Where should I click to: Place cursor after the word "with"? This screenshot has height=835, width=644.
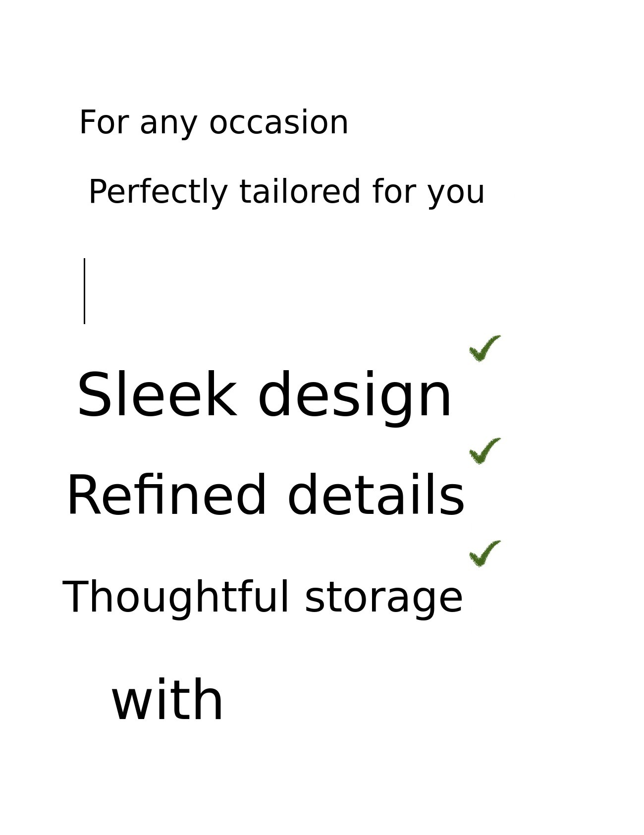[225, 700]
